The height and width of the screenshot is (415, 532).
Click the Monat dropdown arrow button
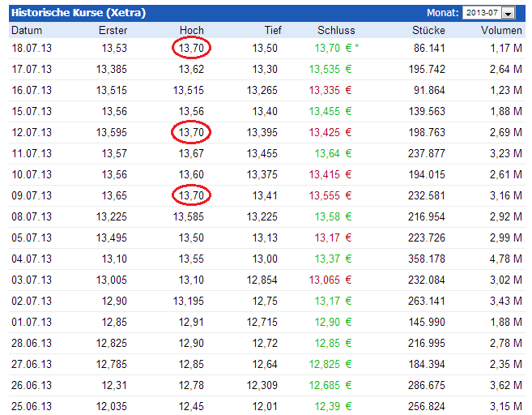[x=509, y=13]
